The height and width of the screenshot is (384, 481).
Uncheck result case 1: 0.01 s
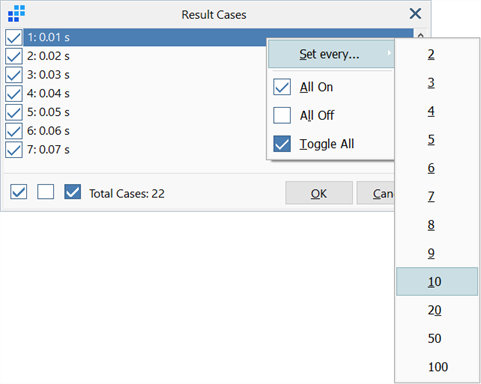14,37
